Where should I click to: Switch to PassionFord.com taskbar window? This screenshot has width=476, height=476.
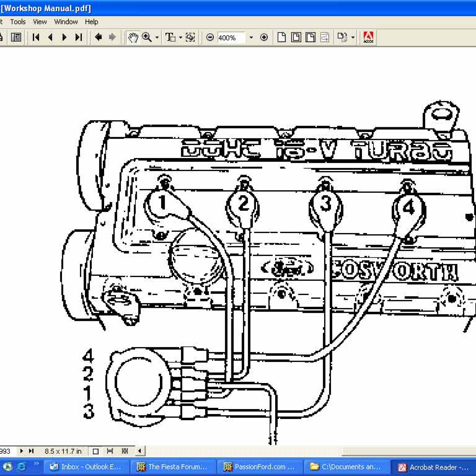pos(260,467)
